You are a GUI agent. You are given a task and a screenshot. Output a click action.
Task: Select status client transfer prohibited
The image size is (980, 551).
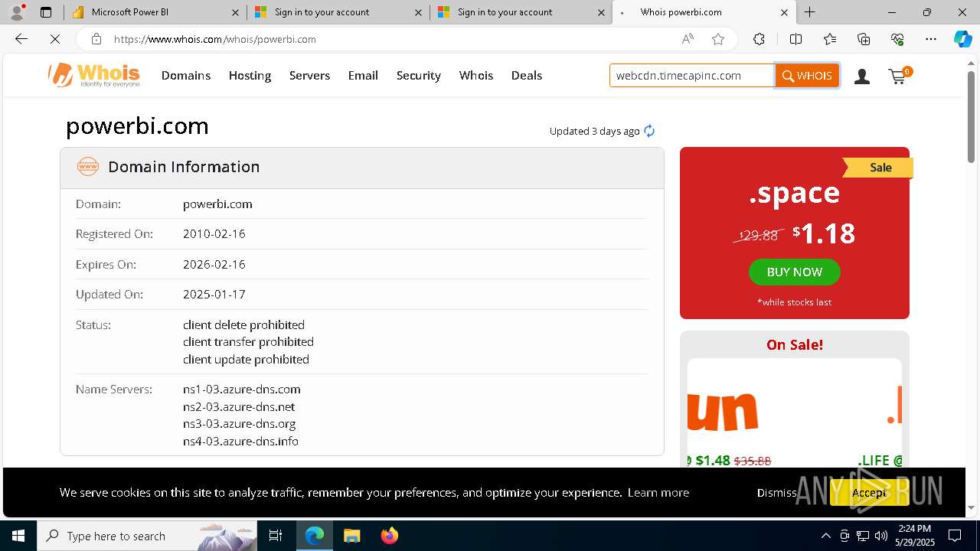coord(248,341)
